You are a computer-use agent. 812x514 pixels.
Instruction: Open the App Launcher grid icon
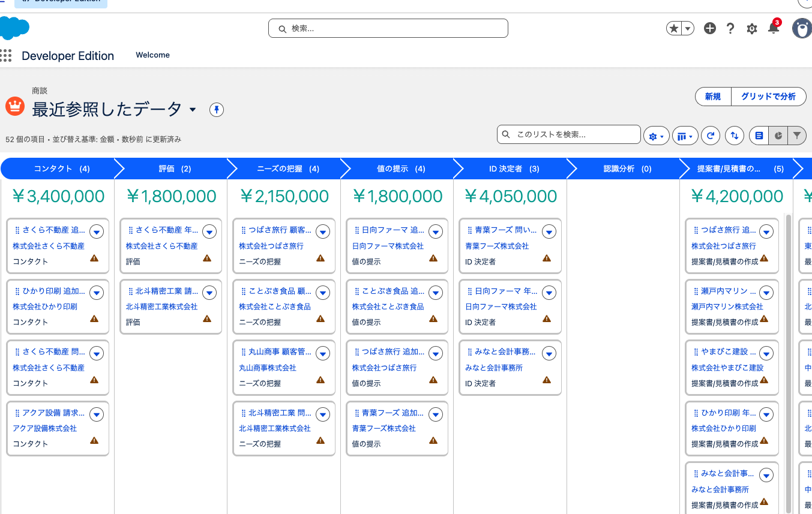(6, 56)
